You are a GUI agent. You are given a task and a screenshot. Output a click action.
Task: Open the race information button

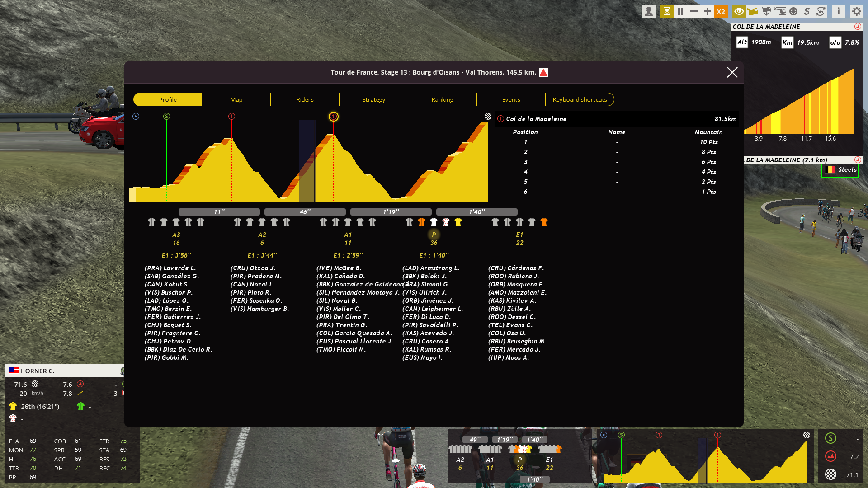[839, 11]
